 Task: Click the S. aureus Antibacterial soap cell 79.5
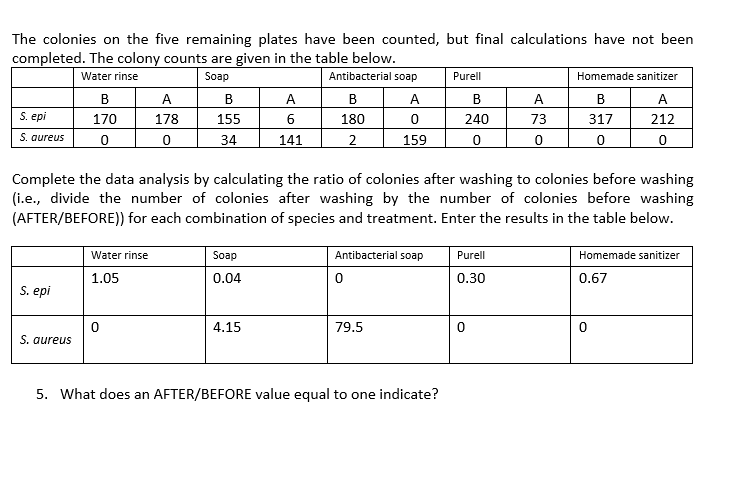pyautogui.click(x=388, y=340)
